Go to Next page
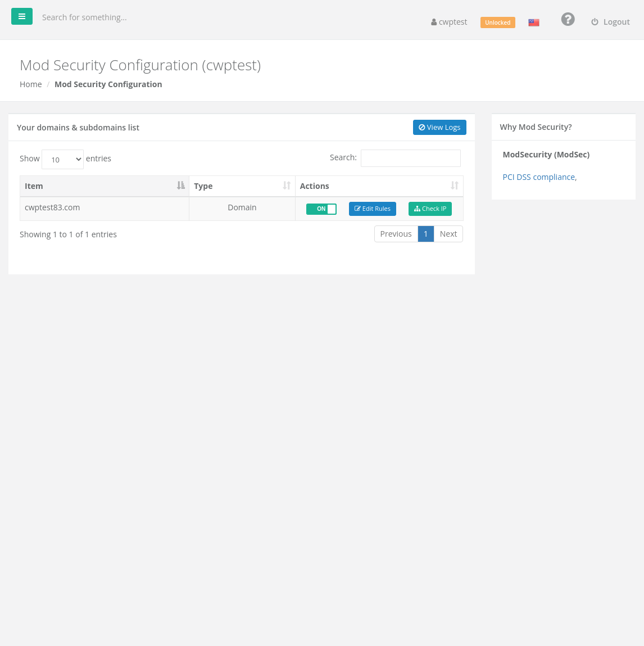 [x=448, y=234]
